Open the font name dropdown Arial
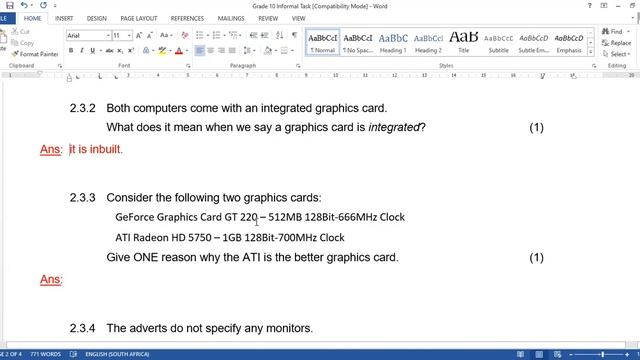This screenshot has height=360, width=640. click(x=108, y=36)
